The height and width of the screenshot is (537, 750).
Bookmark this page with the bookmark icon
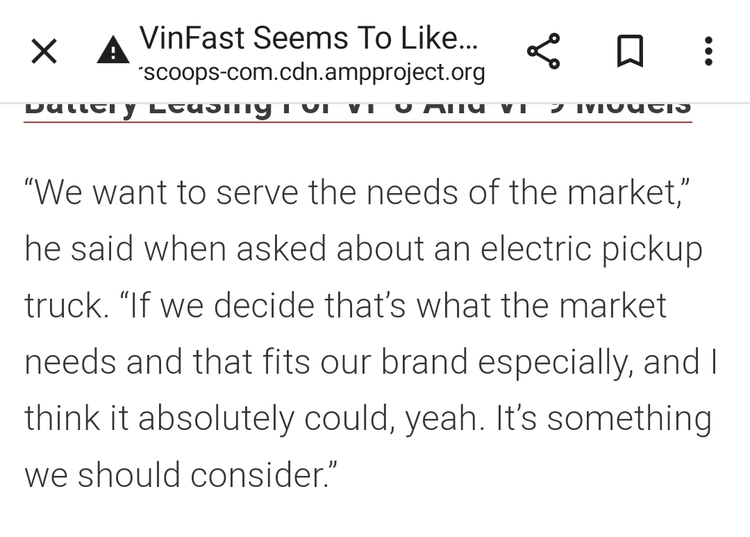[x=630, y=51]
